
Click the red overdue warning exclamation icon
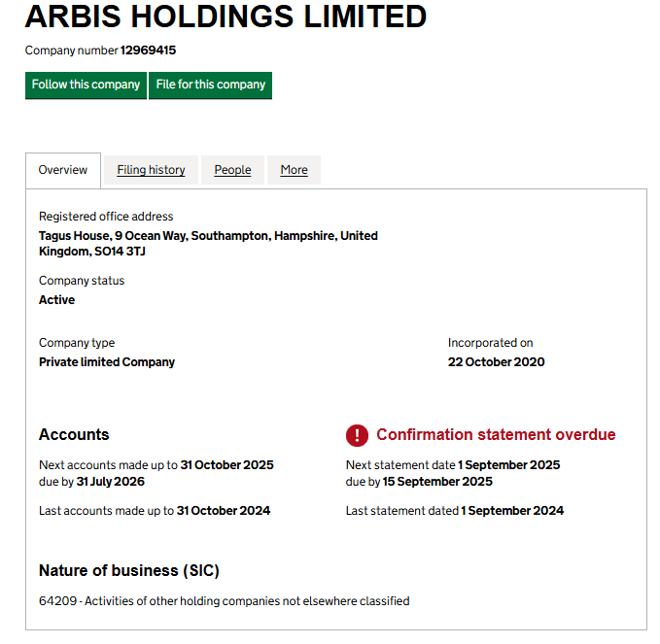(358, 435)
